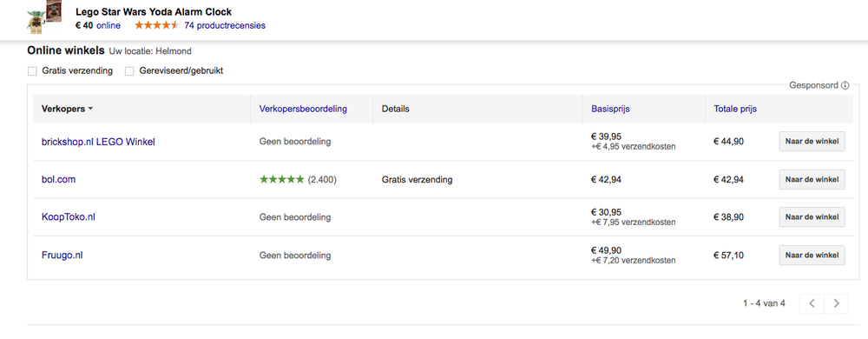868x339 pixels.
Task: Click the orange star rating of the product
Action: [x=156, y=25]
